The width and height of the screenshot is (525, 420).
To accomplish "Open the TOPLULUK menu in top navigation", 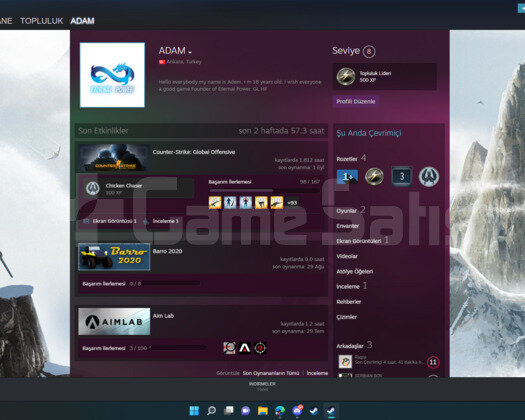I will (x=42, y=21).
